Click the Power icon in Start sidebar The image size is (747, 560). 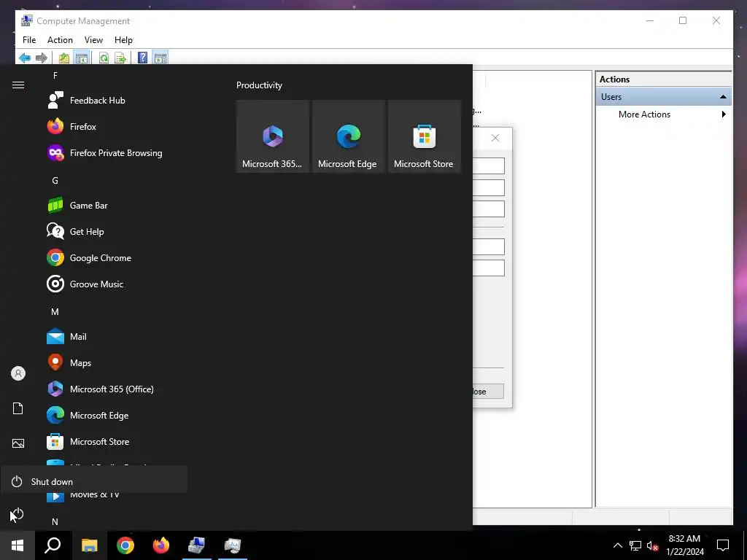pos(18,514)
